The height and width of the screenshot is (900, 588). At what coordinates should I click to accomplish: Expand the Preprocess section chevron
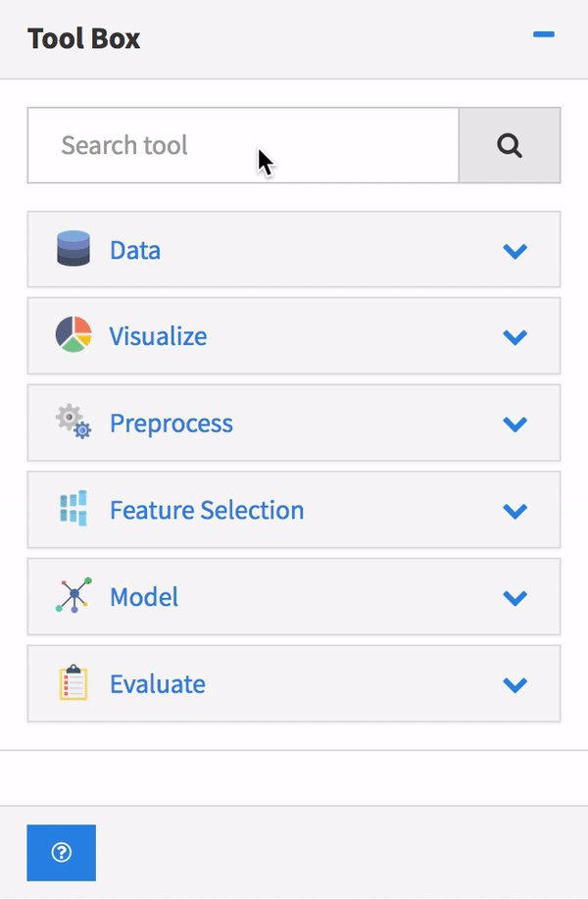[x=514, y=425]
